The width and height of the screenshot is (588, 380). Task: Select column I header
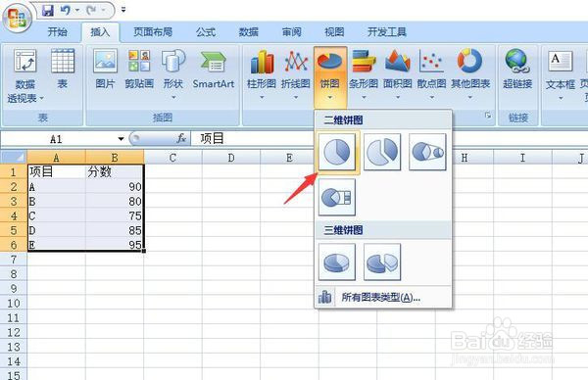click(522, 158)
